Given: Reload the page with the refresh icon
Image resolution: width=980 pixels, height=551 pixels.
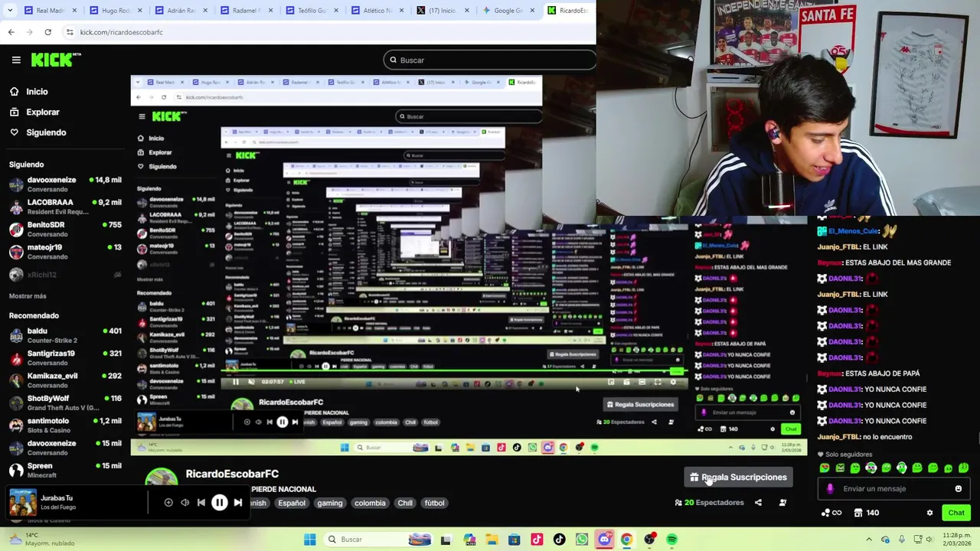Looking at the screenshot, I should (47, 32).
